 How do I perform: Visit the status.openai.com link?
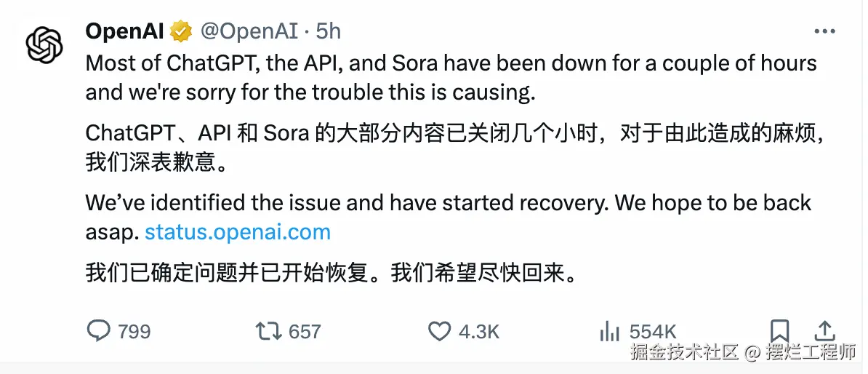click(238, 232)
